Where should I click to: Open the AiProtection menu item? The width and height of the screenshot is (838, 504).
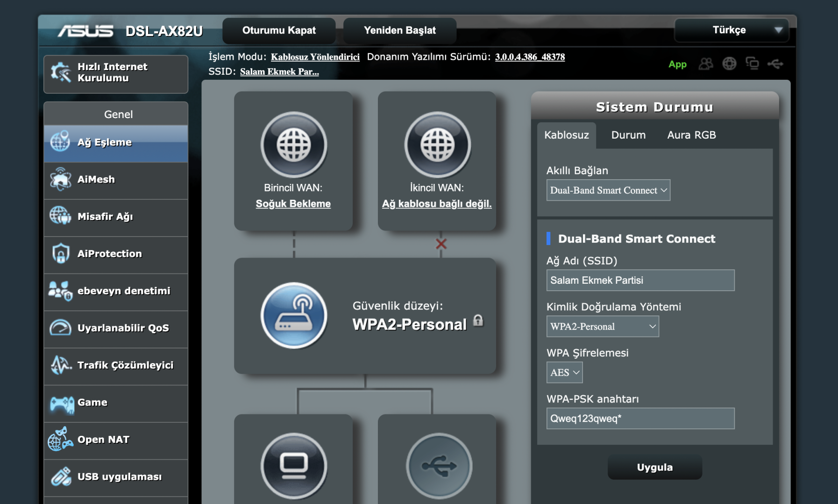(116, 254)
